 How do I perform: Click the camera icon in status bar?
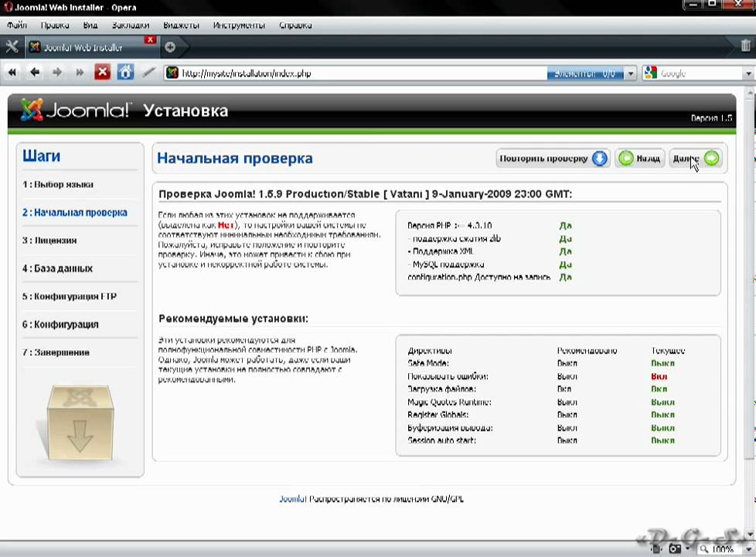coord(675,548)
